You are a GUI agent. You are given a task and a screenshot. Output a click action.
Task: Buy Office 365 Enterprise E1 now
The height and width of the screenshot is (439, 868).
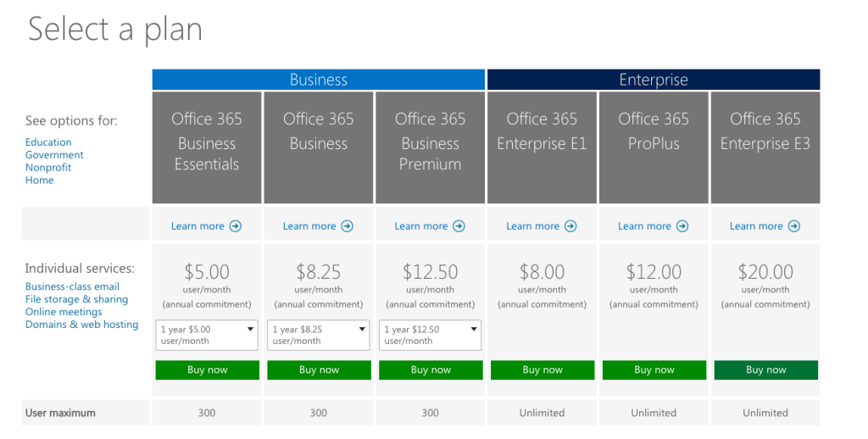(x=542, y=370)
